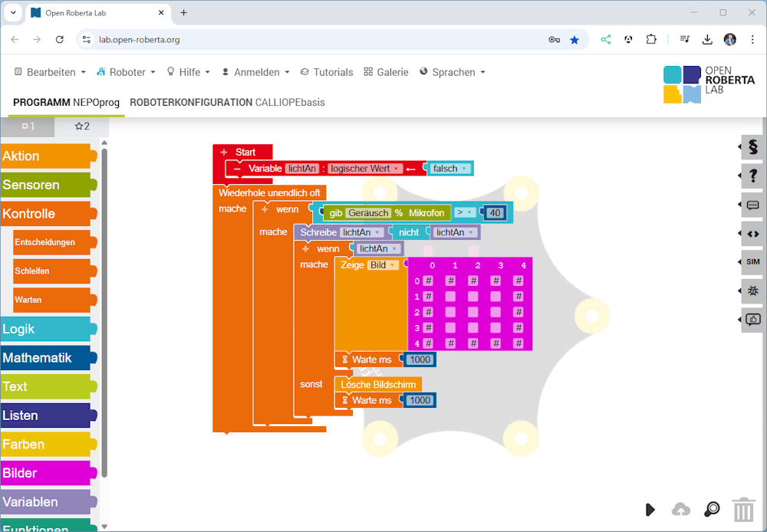Open the SIM simulation view
The image size is (767, 532).
(752, 262)
